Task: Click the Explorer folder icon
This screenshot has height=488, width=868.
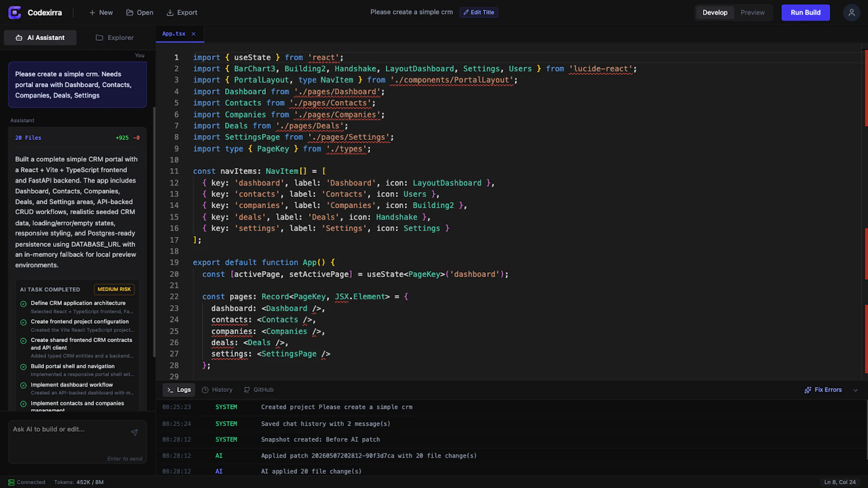Action: tap(99, 37)
